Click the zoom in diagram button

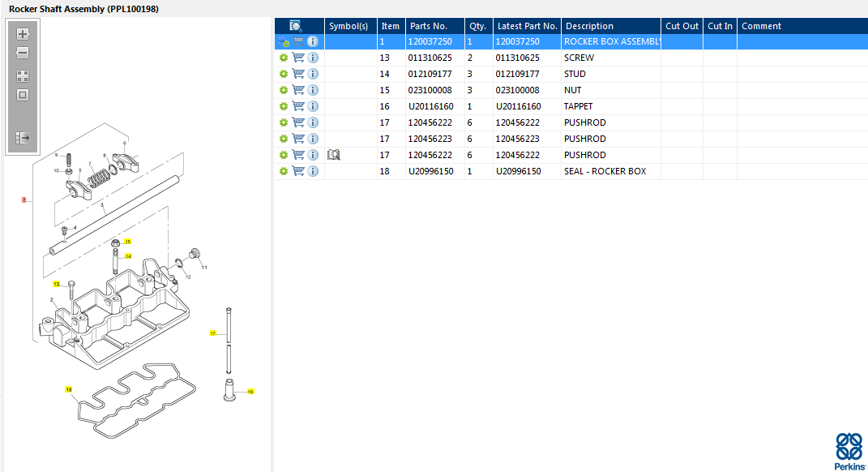point(23,34)
